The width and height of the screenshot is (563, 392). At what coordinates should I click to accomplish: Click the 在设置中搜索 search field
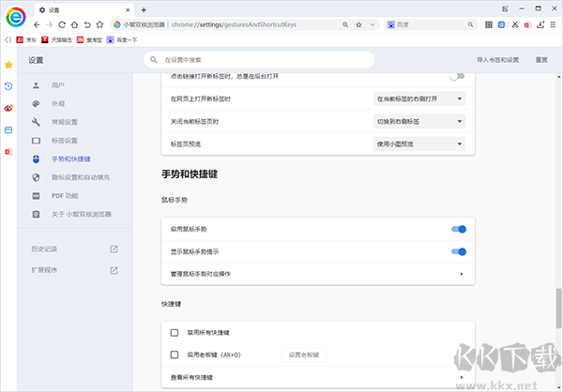pyautogui.click(x=263, y=60)
